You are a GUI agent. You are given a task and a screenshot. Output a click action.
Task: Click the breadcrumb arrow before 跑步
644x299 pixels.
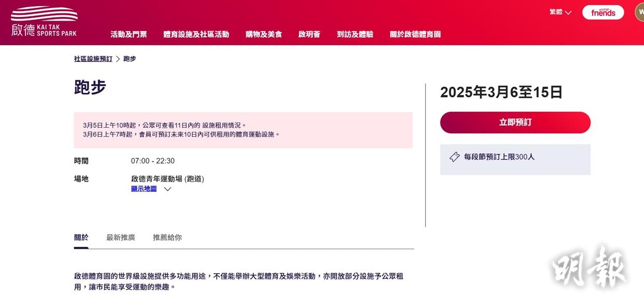coord(118,59)
